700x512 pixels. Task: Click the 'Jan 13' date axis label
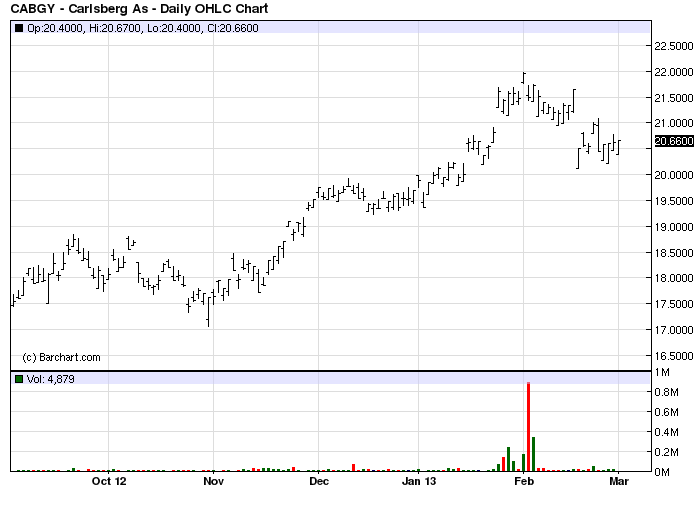418,481
